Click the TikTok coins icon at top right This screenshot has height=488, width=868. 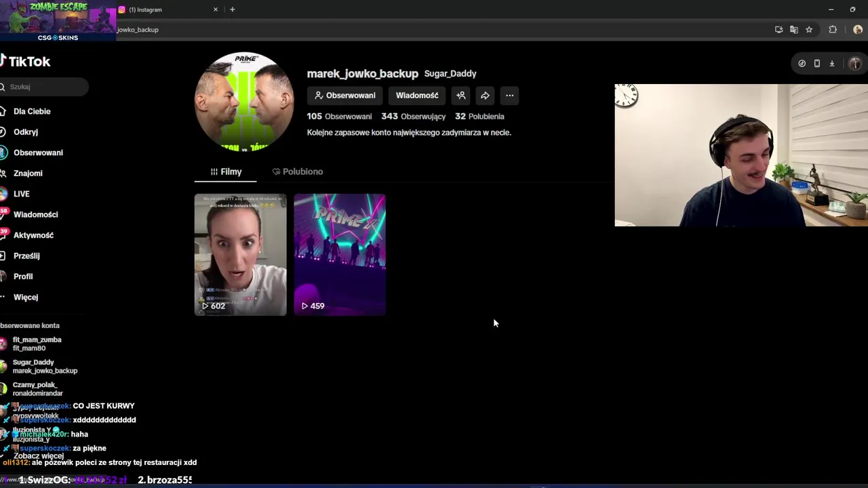[802, 64]
